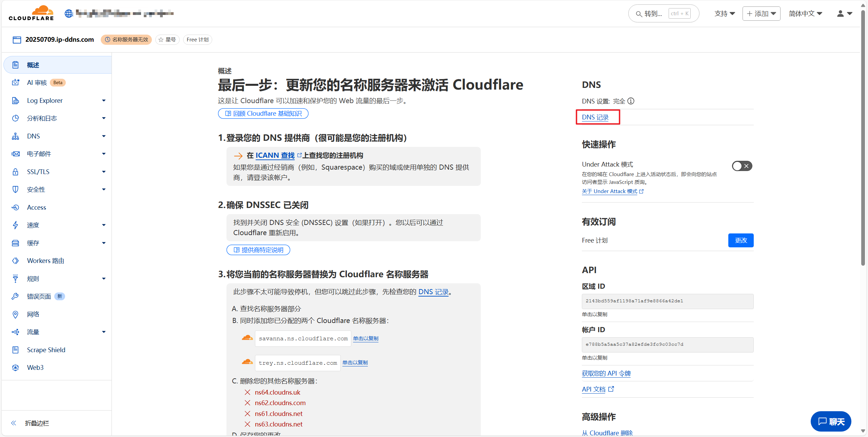This screenshot has height=437, width=868.
Task: Click the SSL/TLS padlock icon
Action: (x=16, y=172)
